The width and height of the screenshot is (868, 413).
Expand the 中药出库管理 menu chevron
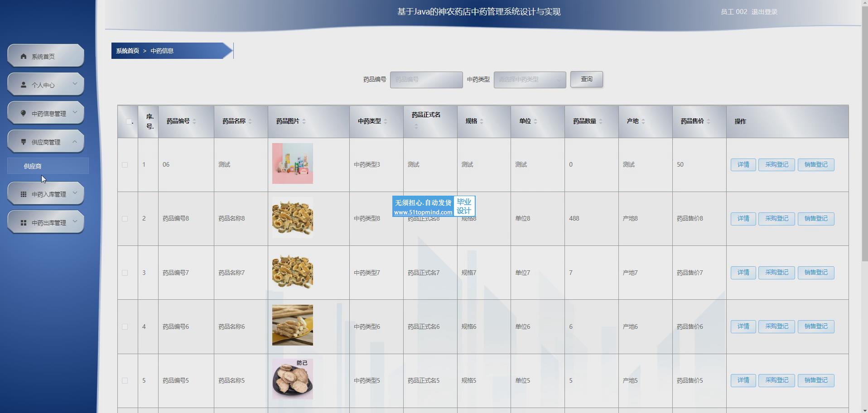coord(75,221)
